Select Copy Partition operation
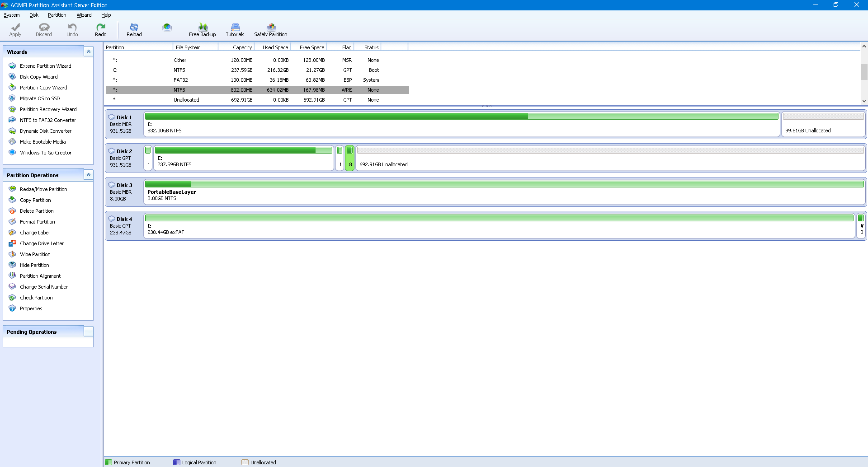 point(35,200)
